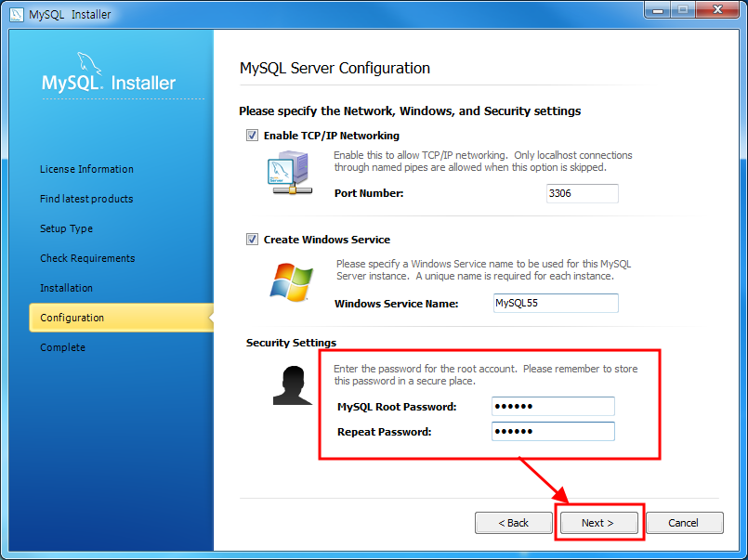Click the Next button
Viewport: 748px width, 560px height.
tap(598, 523)
